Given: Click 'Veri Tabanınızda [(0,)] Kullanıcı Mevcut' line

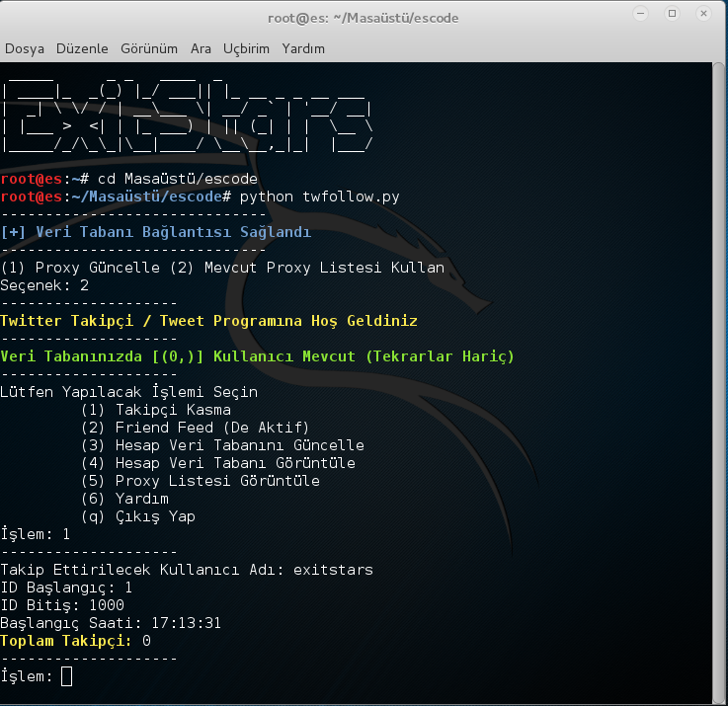Looking at the screenshot, I should (257, 356).
